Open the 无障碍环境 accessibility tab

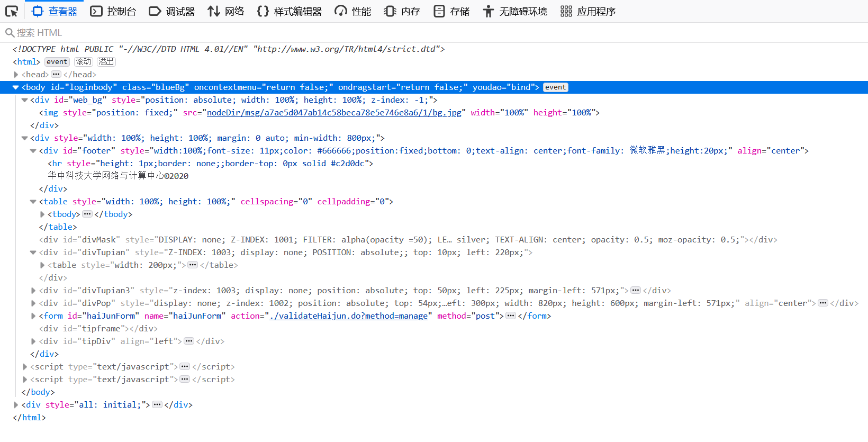515,11
